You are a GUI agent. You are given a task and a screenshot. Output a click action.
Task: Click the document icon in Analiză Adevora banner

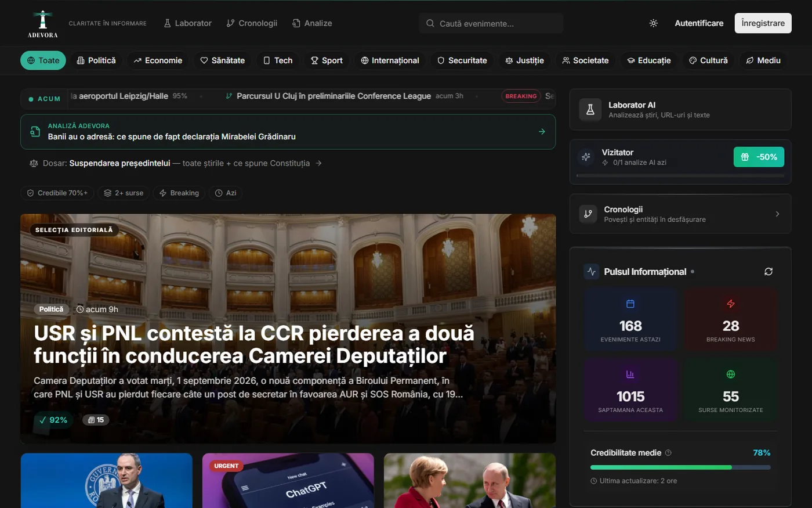pos(35,131)
